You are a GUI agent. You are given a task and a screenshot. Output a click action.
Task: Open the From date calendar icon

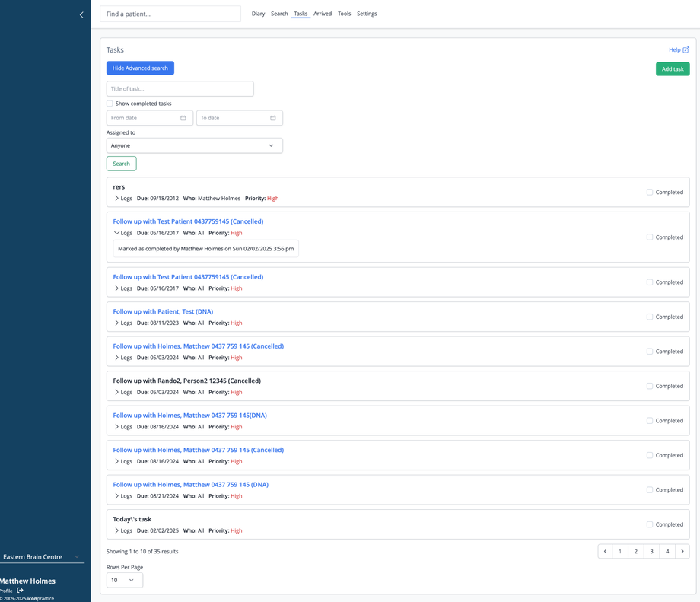183,118
